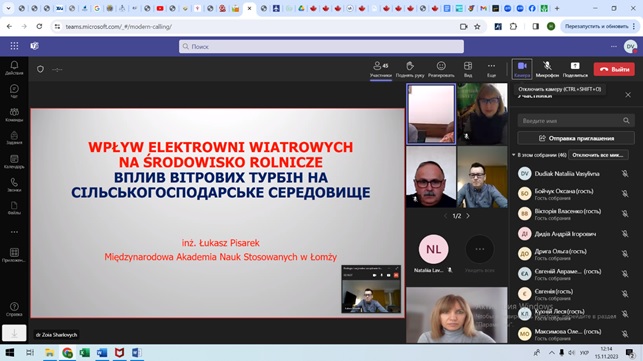Click the red Leave call button
This screenshot has width=643, height=361.
coord(614,69)
